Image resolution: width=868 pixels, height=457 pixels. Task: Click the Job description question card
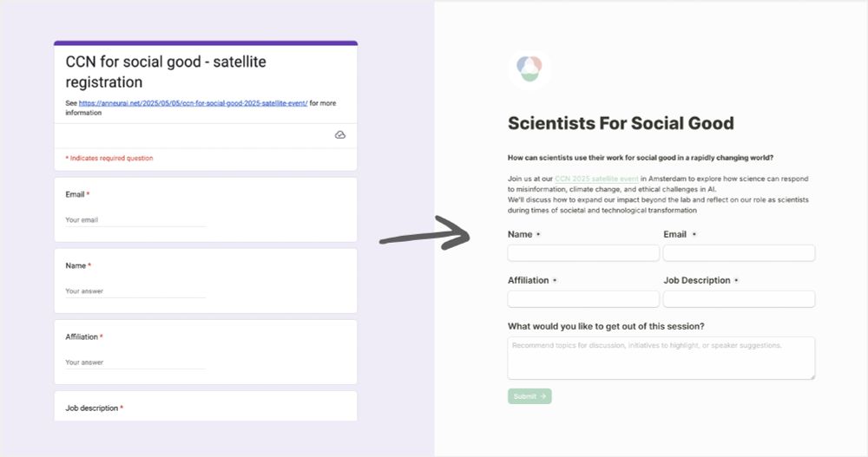206,406
